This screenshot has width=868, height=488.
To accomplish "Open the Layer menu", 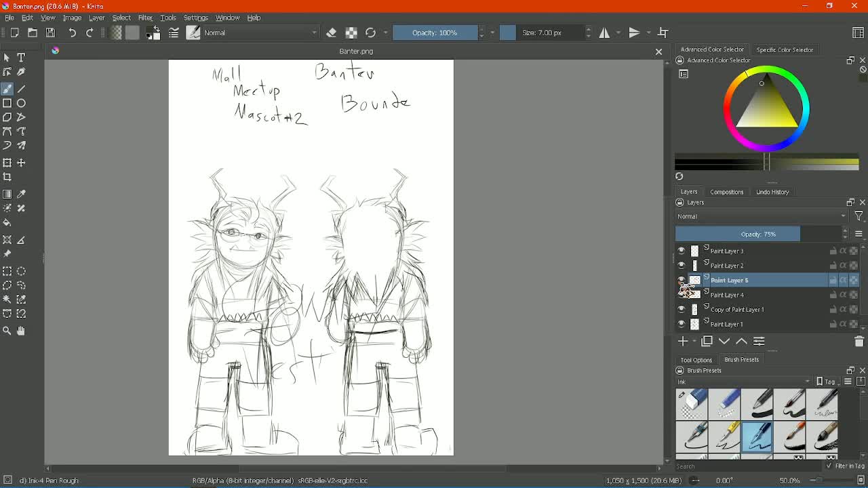I will (x=97, y=18).
